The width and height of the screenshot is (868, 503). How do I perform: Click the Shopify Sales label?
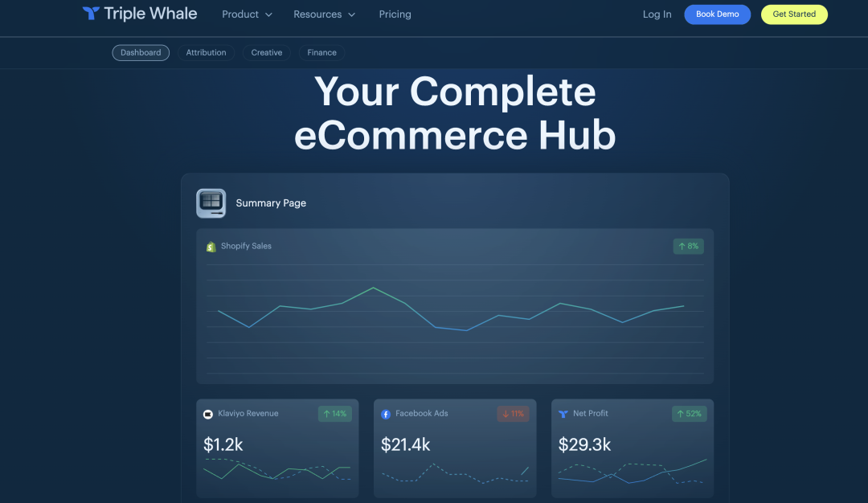pyautogui.click(x=246, y=246)
